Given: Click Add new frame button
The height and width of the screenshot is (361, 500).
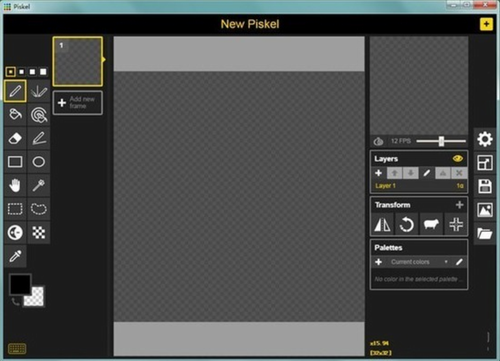Looking at the screenshot, I should (78, 103).
